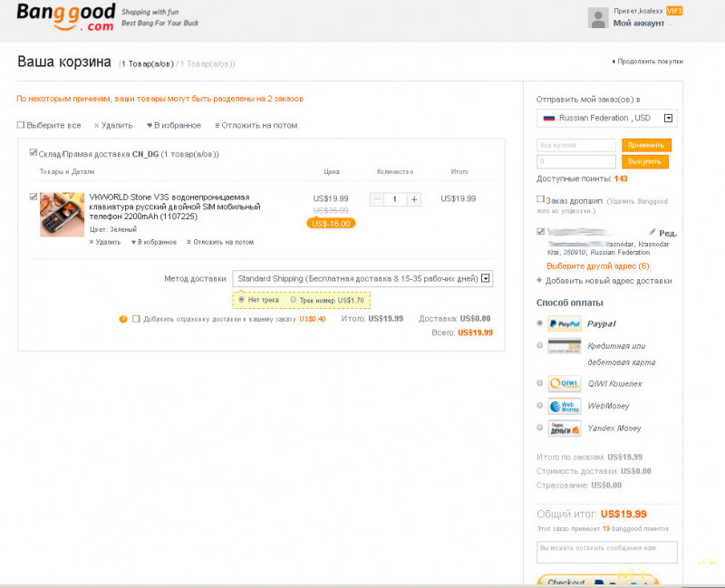Image resolution: width=725 pixels, height=588 pixels.
Task: Click the QIWI wallet logo
Action: point(565,383)
